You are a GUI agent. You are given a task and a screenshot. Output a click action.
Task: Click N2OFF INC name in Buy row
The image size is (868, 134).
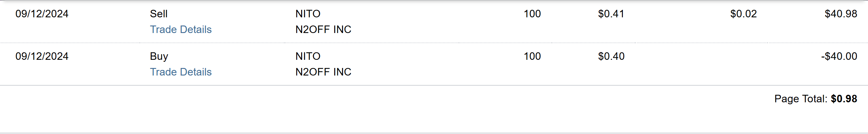coord(323,72)
